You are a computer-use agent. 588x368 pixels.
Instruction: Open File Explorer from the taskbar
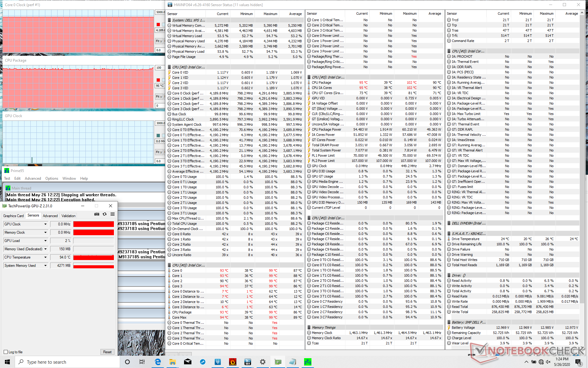tap(172, 362)
